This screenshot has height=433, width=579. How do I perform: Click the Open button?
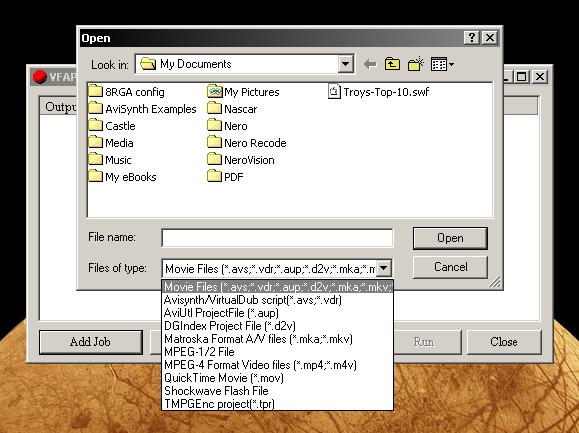point(450,238)
